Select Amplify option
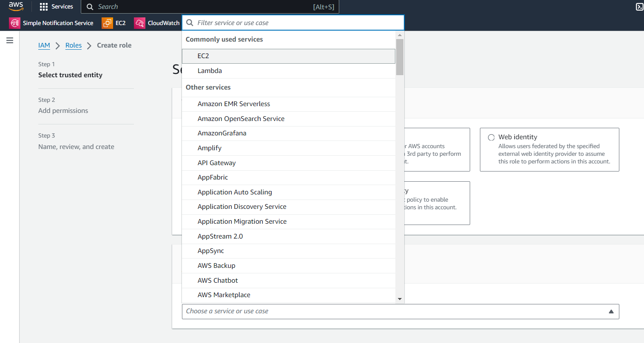This screenshot has height=343, width=644. pos(289,148)
